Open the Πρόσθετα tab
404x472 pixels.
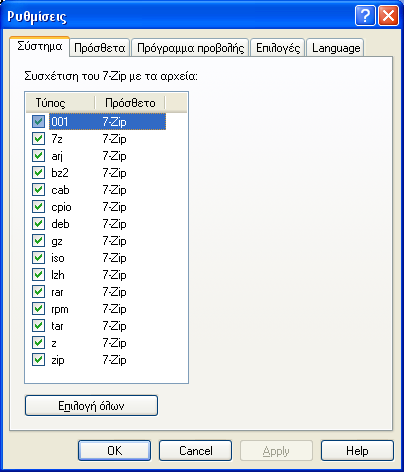[100, 48]
